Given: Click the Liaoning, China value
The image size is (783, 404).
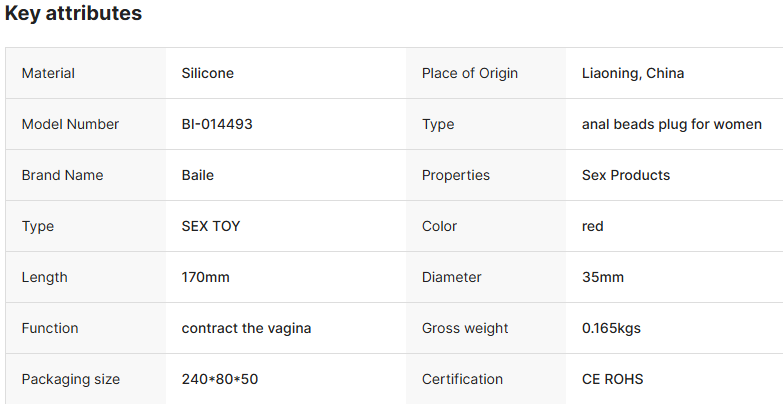Looking at the screenshot, I should [x=633, y=73].
